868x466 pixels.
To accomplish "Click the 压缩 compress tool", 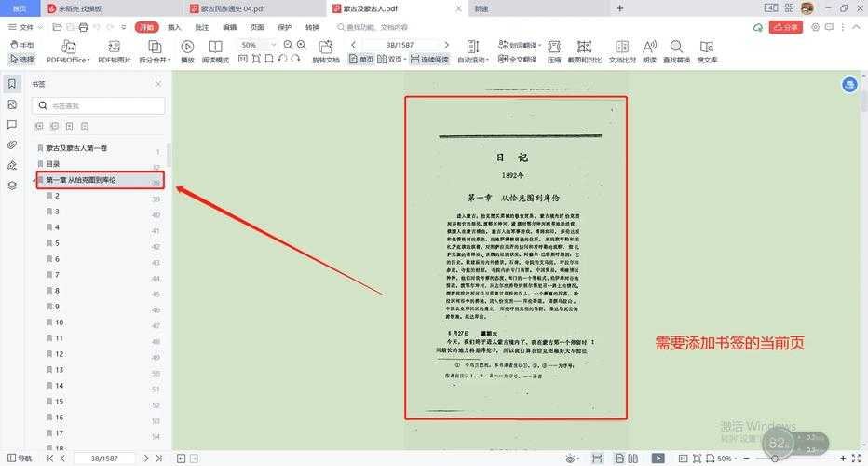I will point(554,52).
